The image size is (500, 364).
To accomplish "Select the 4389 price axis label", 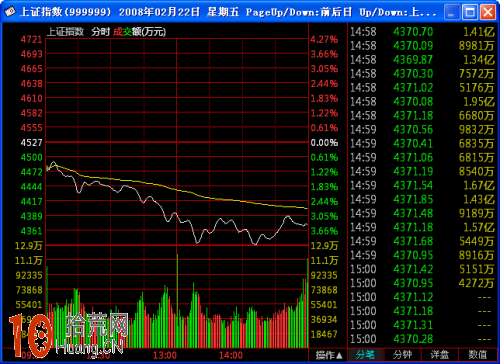I will pyautogui.click(x=31, y=216).
